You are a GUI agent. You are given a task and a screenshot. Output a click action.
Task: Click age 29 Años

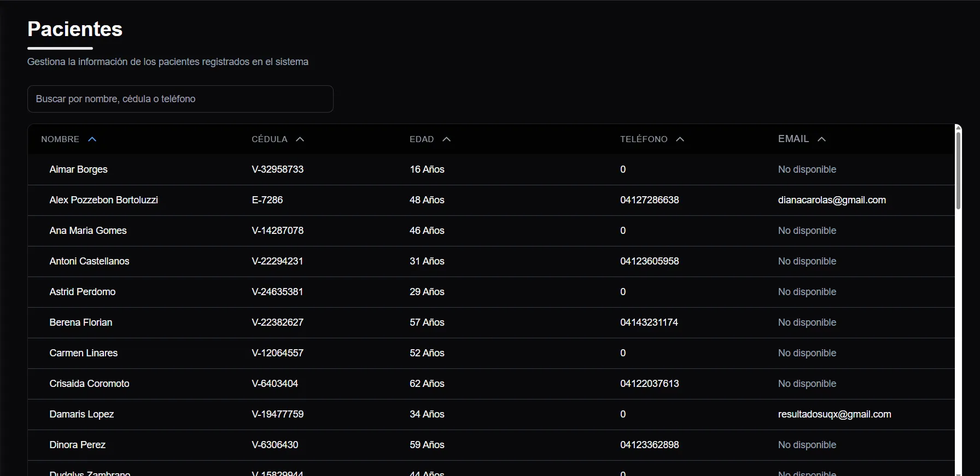tap(427, 292)
